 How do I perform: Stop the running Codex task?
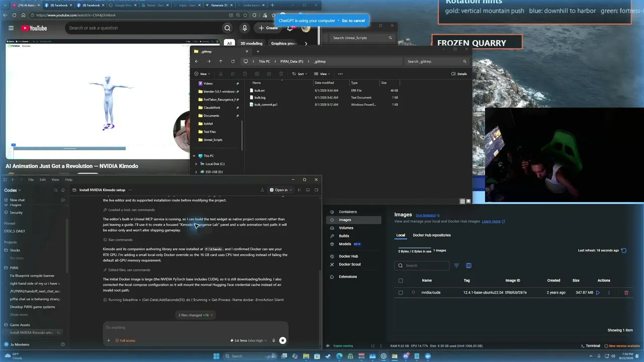click(x=283, y=340)
